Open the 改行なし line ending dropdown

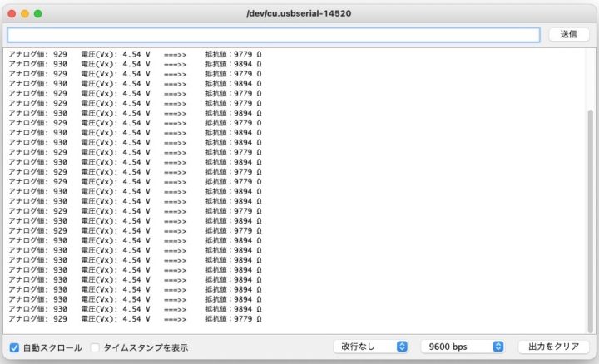click(x=370, y=347)
